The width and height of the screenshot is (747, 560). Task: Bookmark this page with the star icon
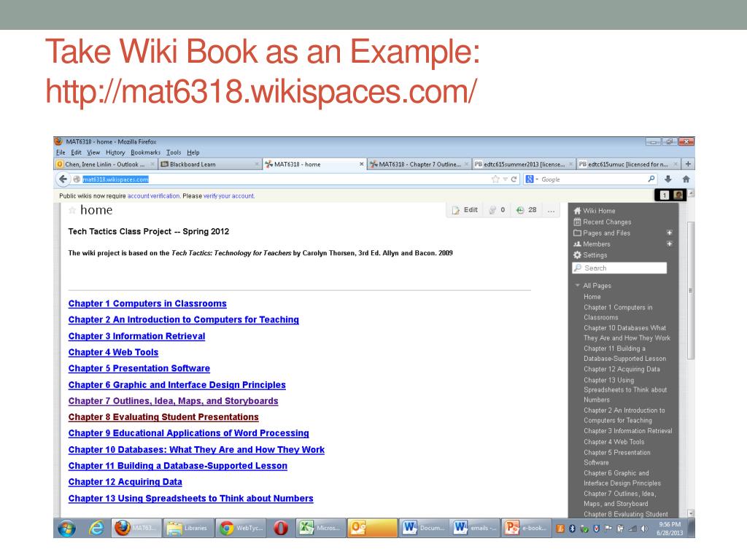tap(495, 179)
